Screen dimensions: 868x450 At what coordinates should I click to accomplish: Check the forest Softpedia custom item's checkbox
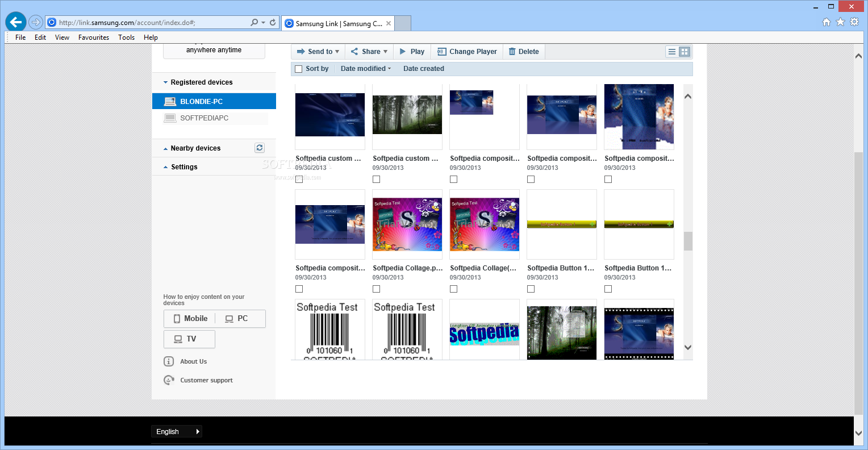(x=376, y=180)
